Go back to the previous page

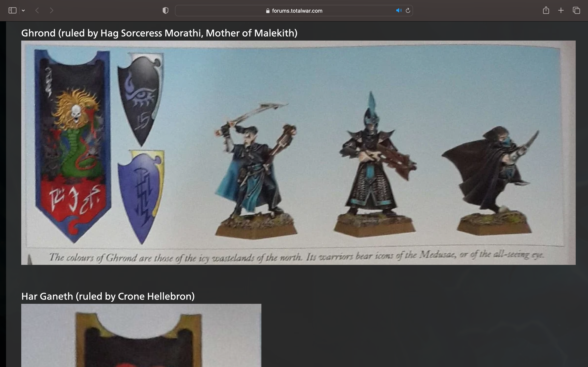37,10
